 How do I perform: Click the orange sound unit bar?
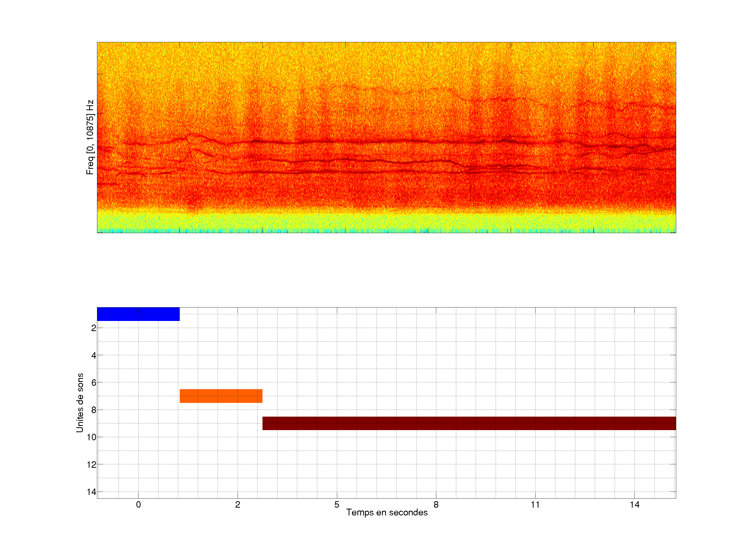221,396
